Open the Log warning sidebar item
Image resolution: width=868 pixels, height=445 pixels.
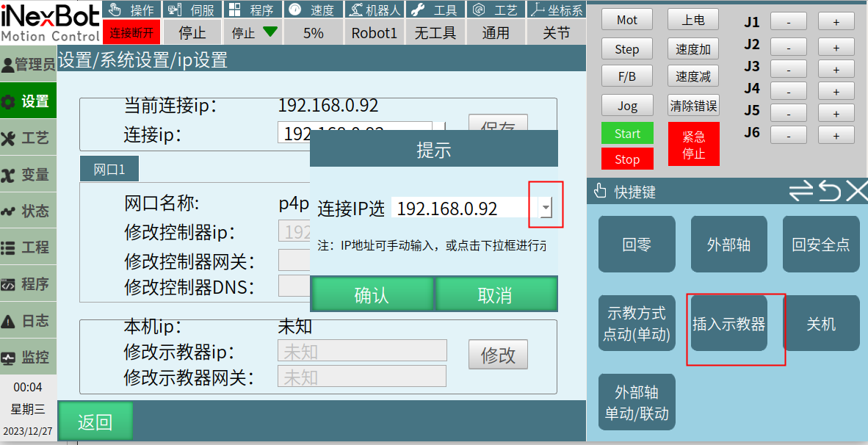28,321
